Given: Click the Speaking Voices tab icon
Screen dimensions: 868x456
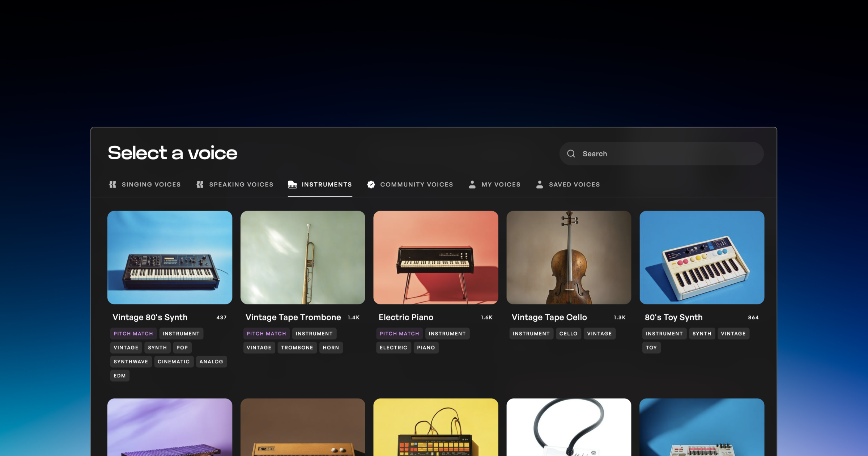Looking at the screenshot, I should pos(200,185).
